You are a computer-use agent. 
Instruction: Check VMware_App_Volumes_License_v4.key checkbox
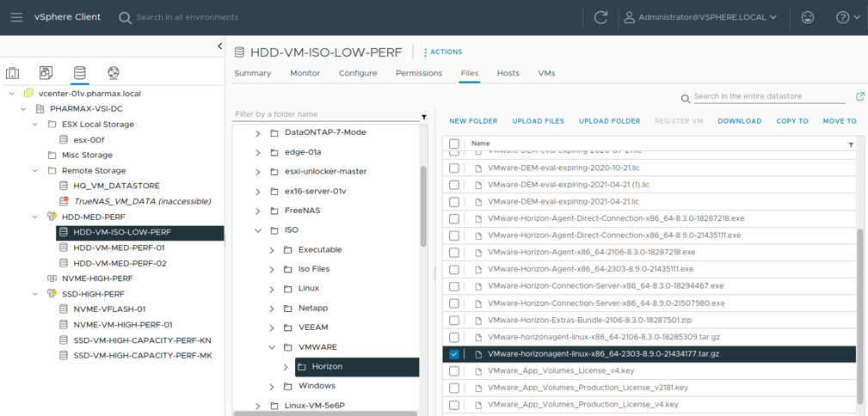tap(454, 371)
